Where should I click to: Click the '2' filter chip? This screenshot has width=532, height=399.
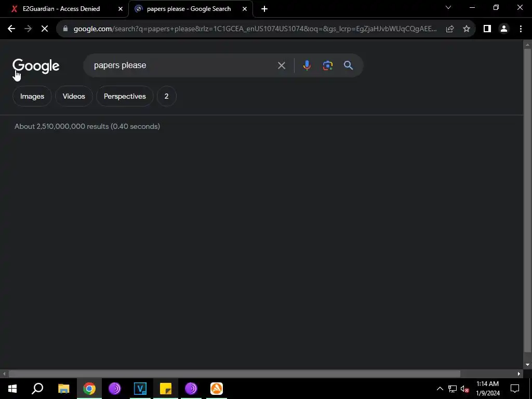[167, 96]
